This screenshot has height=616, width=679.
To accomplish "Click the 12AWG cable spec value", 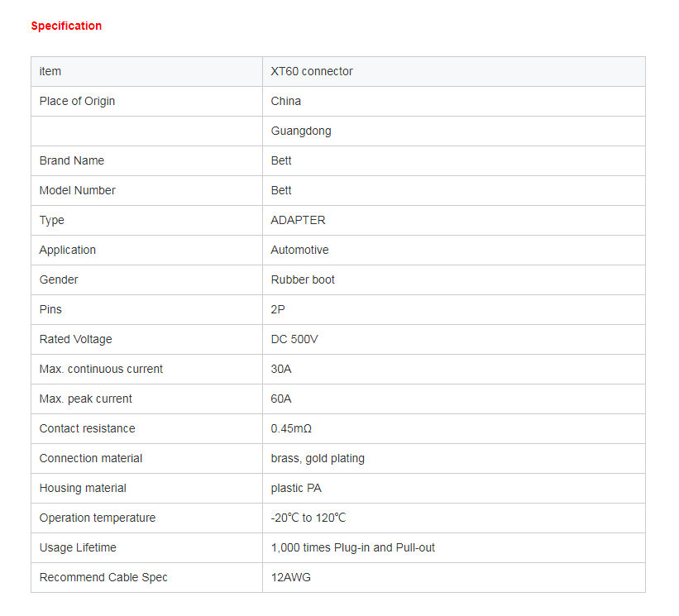I will (x=291, y=577).
